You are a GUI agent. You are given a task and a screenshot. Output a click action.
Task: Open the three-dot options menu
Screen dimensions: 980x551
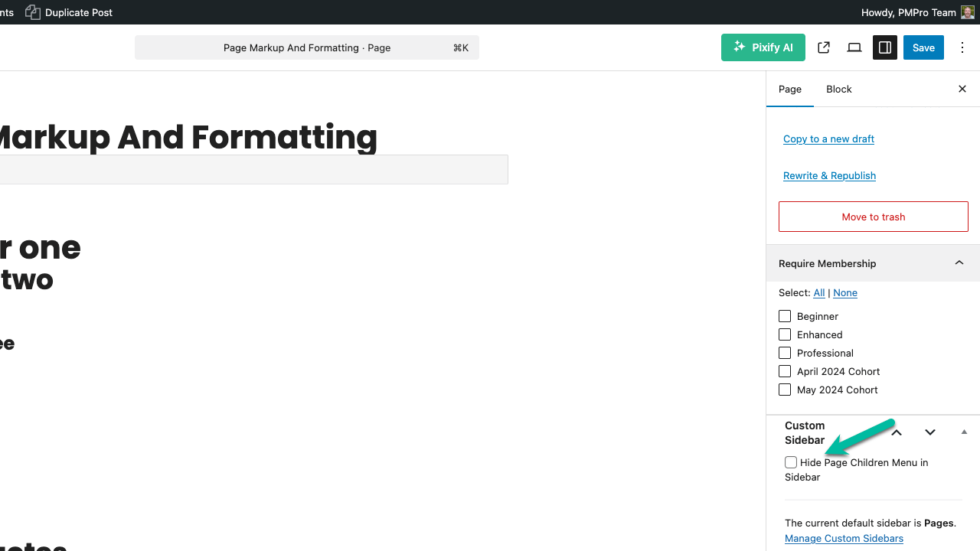coord(962,47)
